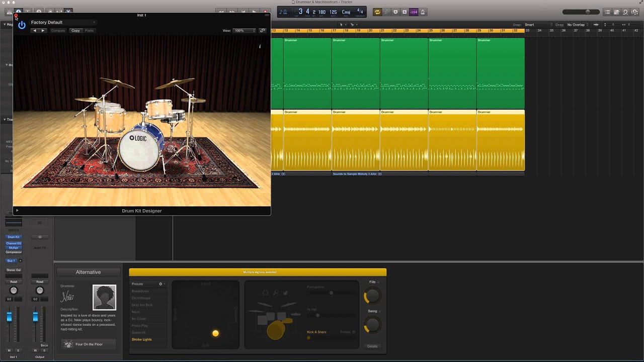Open the View 100% size dropdown
644x362 pixels.
(245, 31)
